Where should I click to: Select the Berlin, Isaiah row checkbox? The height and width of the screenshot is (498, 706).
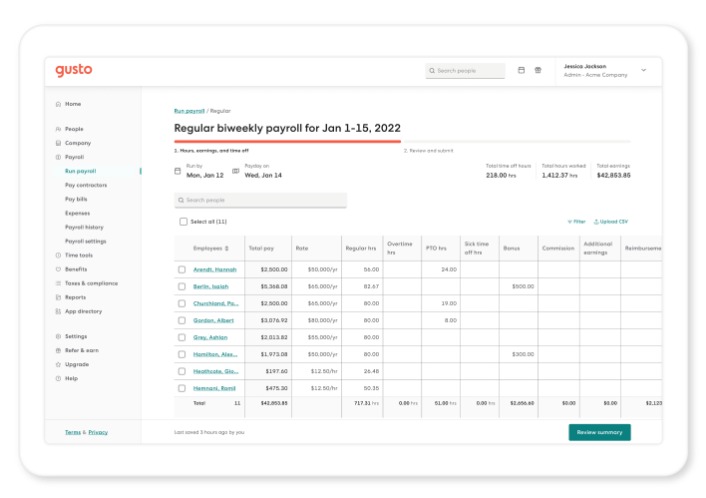tap(182, 286)
